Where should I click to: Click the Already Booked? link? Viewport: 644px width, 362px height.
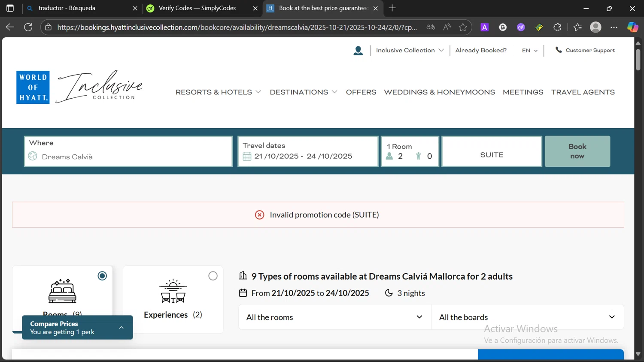point(481,50)
